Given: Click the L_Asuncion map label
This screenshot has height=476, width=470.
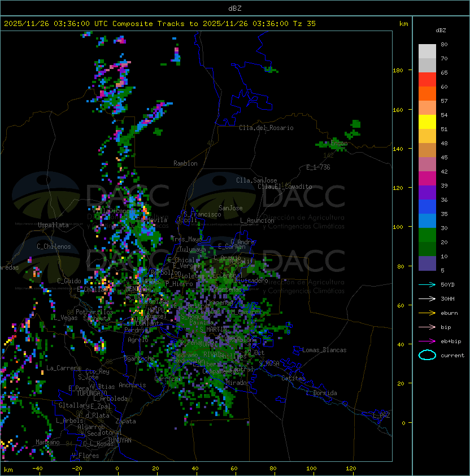Looking at the screenshot, I should (x=257, y=220).
